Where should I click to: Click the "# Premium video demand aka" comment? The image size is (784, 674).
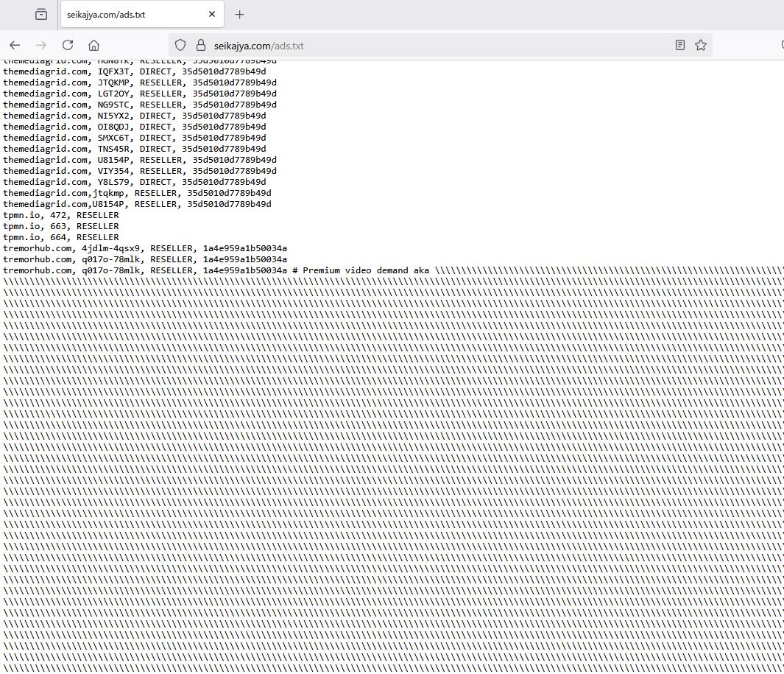click(361, 270)
